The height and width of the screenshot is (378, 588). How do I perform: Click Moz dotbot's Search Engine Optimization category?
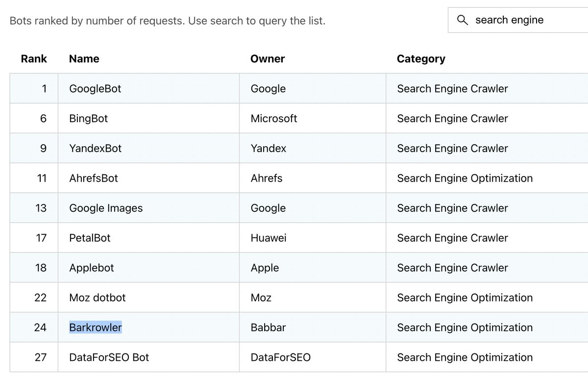pos(465,298)
